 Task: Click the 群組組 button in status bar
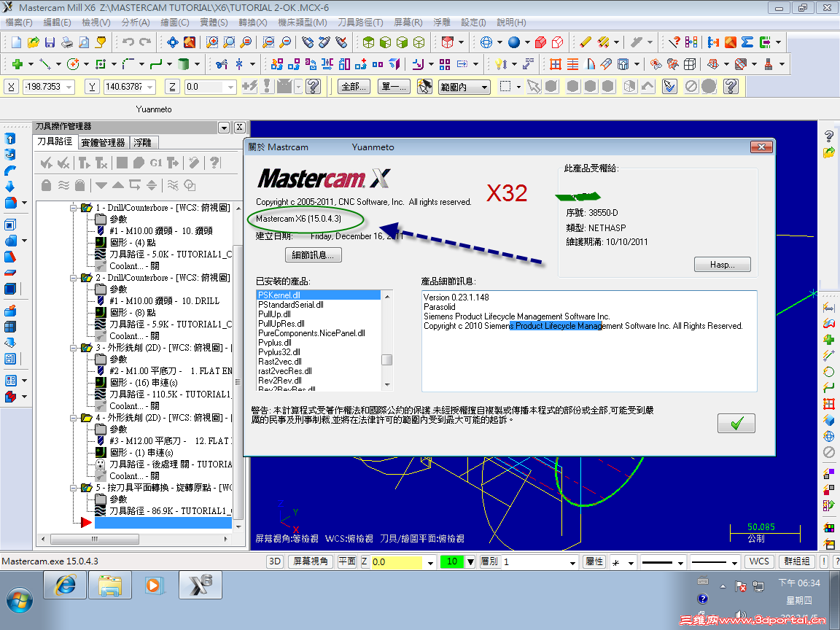[x=796, y=561]
